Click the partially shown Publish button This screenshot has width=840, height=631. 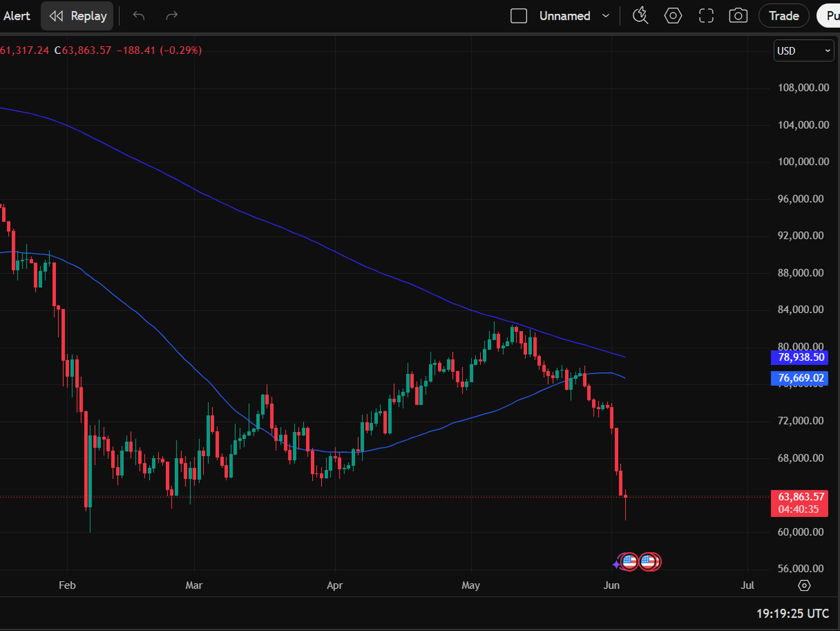click(x=828, y=15)
